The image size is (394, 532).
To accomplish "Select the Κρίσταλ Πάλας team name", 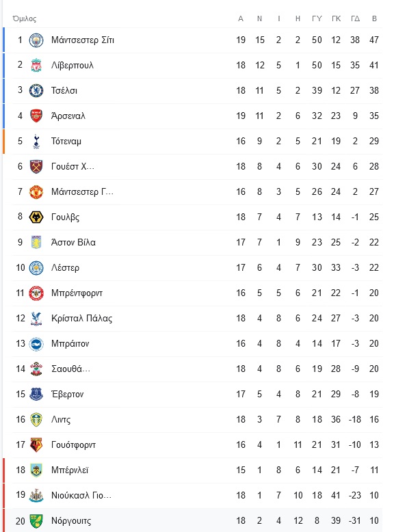I will click(82, 319).
